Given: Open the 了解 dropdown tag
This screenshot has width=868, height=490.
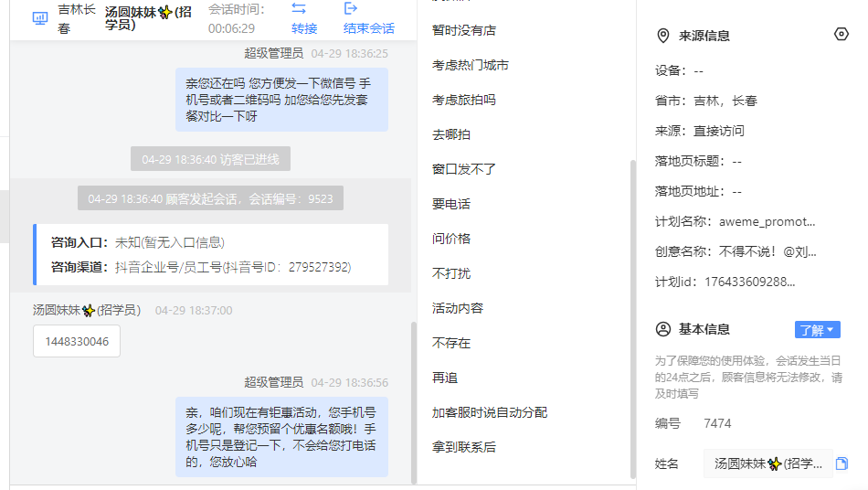Looking at the screenshot, I should coord(818,330).
